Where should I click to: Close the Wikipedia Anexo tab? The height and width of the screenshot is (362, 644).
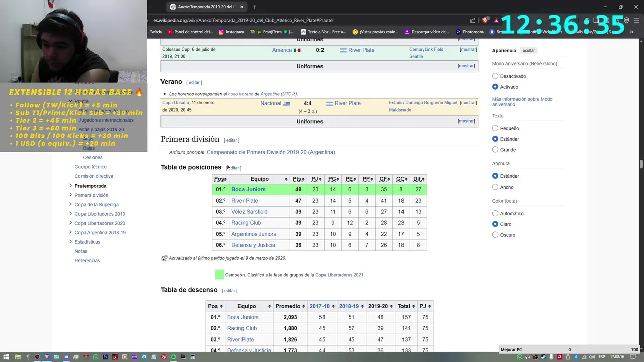click(x=242, y=7)
